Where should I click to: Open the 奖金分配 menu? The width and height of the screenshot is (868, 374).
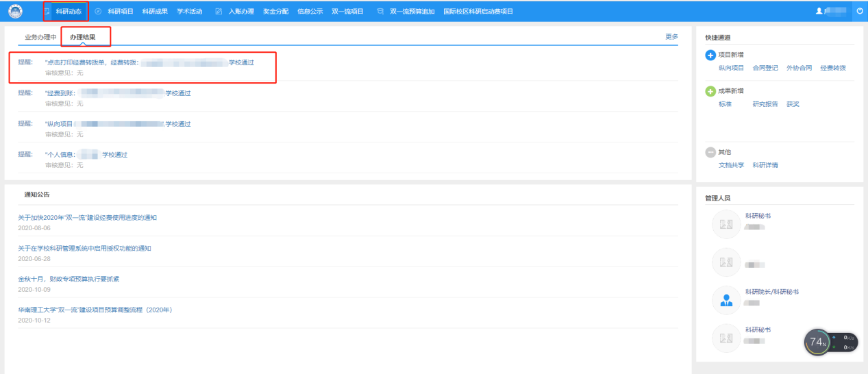point(276,12)
